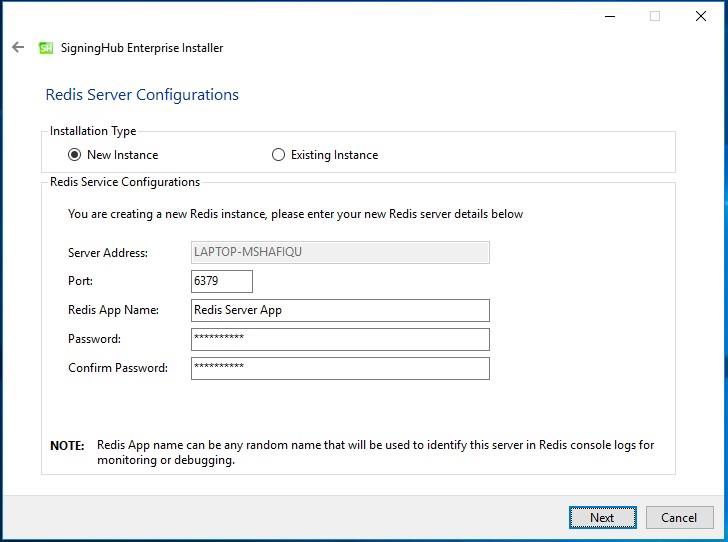Click the Server Address label

[108, 253]
